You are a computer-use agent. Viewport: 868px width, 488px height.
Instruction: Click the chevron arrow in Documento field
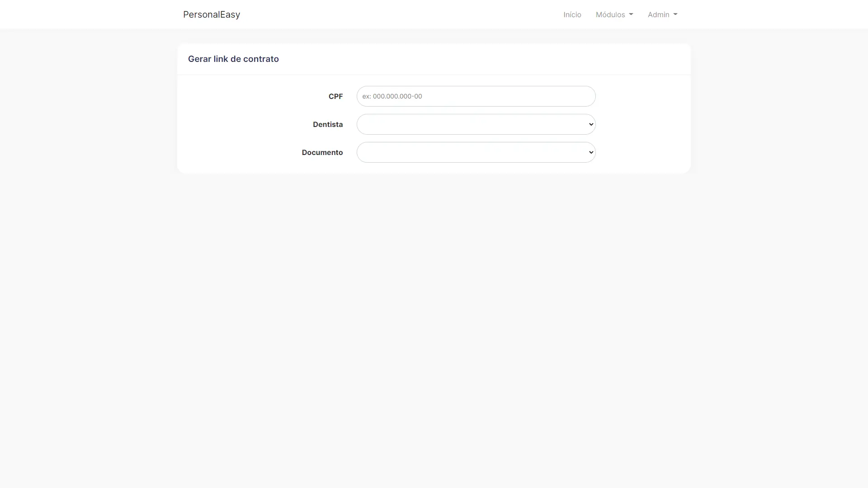pos(591,152)
